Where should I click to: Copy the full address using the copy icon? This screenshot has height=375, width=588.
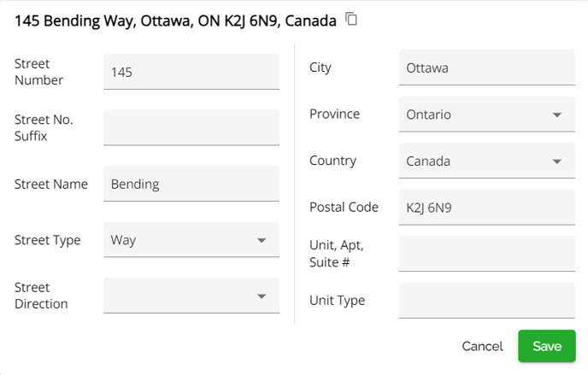(x=351, y=19)
